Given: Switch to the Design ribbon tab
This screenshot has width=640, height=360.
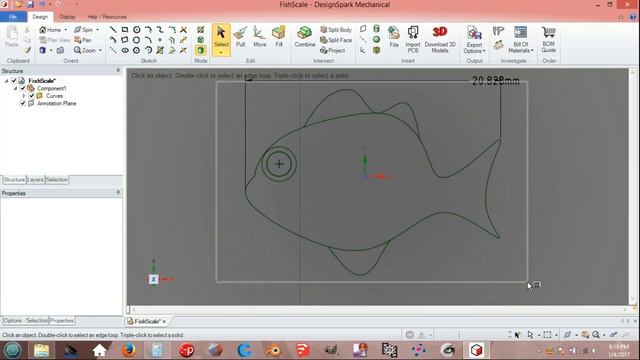Looking at the screenshot, I should [40, 17].
